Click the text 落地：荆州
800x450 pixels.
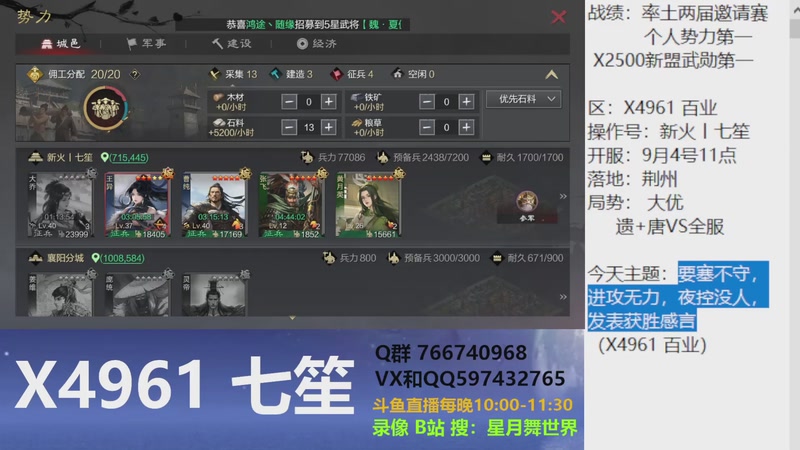click(x=633, y=179)
